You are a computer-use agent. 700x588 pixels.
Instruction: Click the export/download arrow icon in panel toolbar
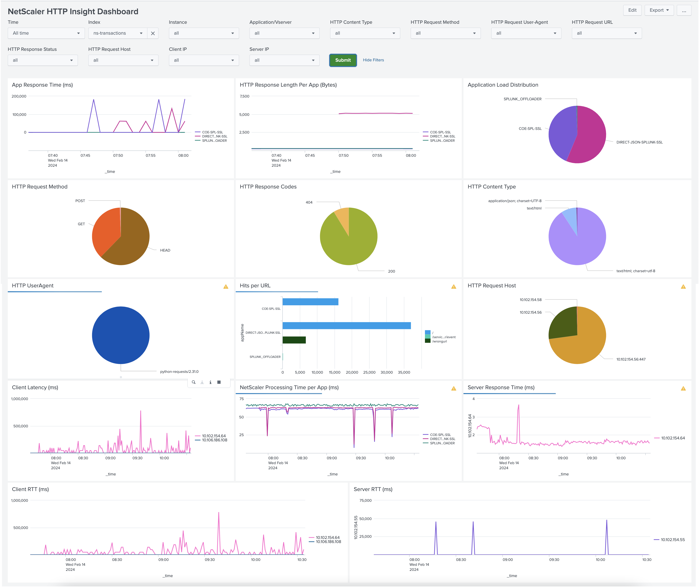click(x=202, y=382)
